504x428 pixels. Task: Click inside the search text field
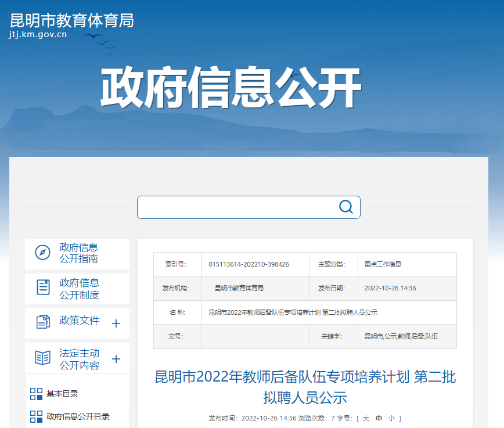point(235,207)
